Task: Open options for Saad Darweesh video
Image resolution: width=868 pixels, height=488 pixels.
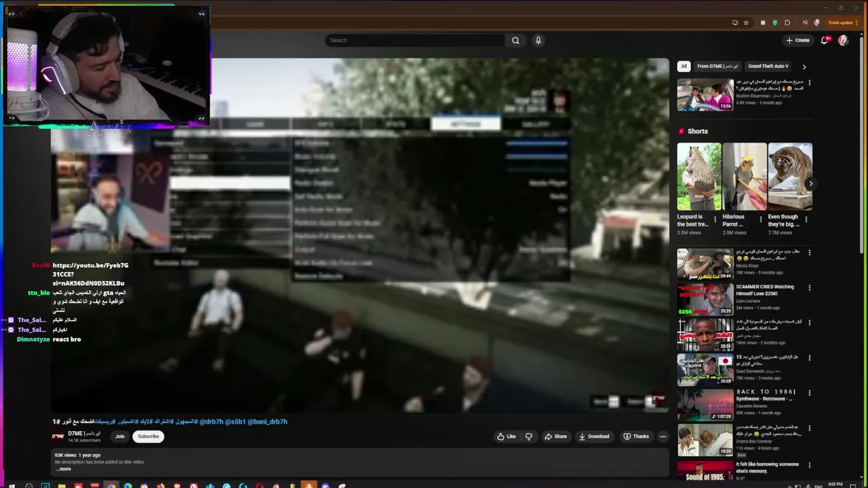Action: point(809,358)
